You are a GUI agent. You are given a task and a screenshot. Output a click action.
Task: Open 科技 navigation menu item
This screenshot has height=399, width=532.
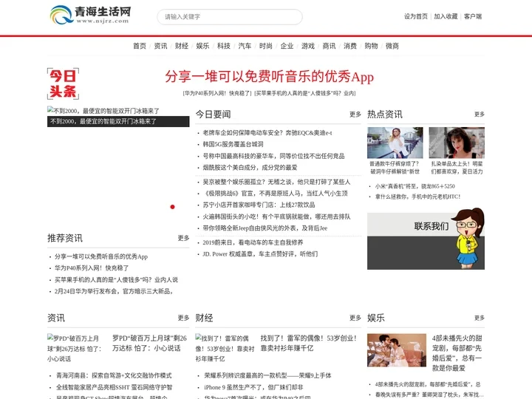(224, 46)
